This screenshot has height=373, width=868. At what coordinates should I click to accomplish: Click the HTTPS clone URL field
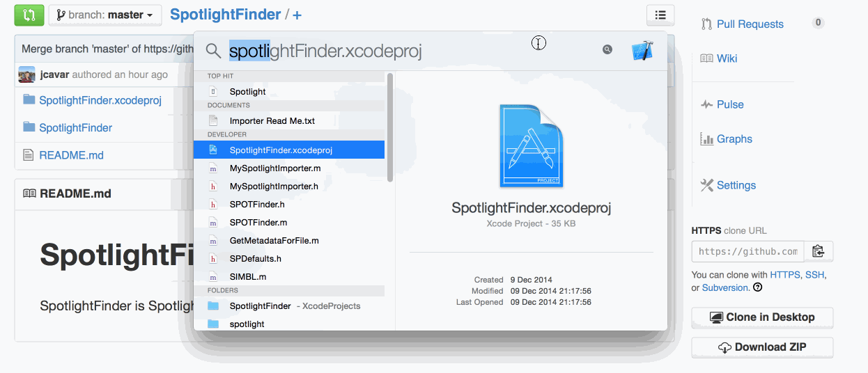click(747, 251)
